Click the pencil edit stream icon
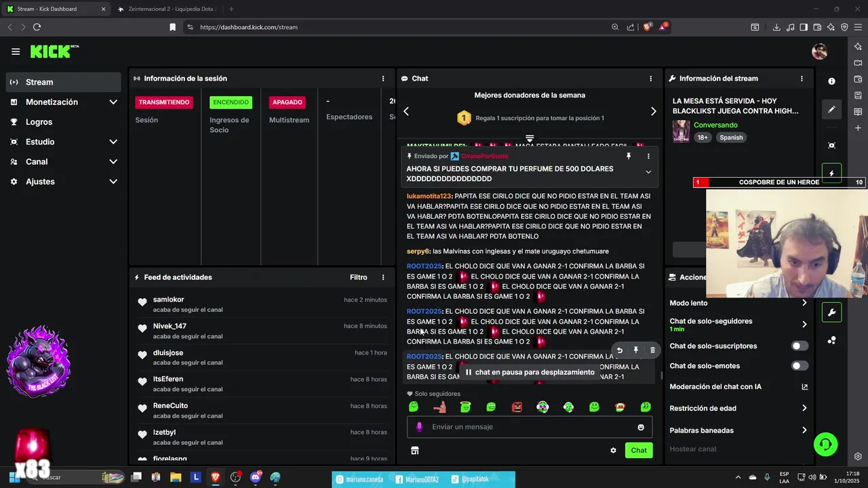The width and height of the screenshot is (868, 488). pyautogui.click(x=831, y=109)
